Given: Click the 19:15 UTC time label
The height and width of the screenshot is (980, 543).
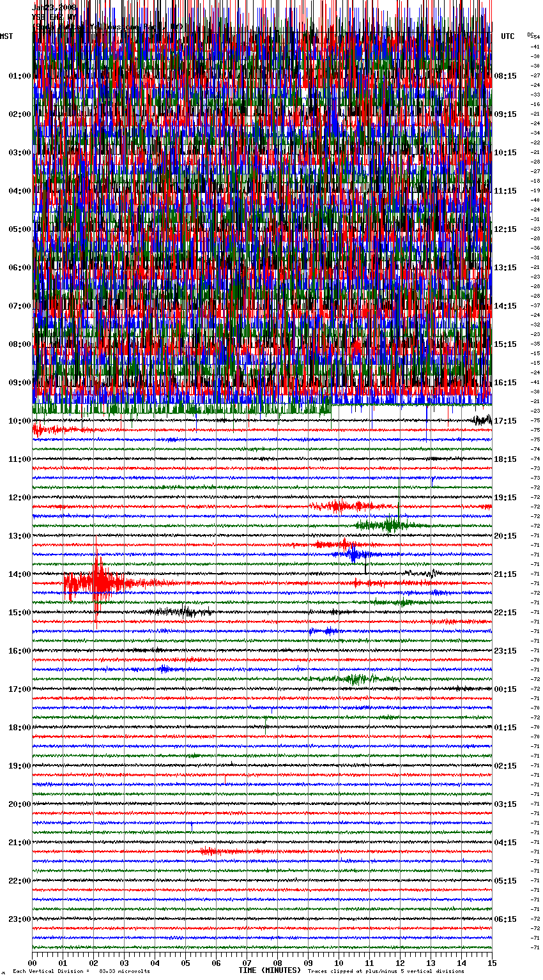Looking at the screenshot, I should pos(505,498).
